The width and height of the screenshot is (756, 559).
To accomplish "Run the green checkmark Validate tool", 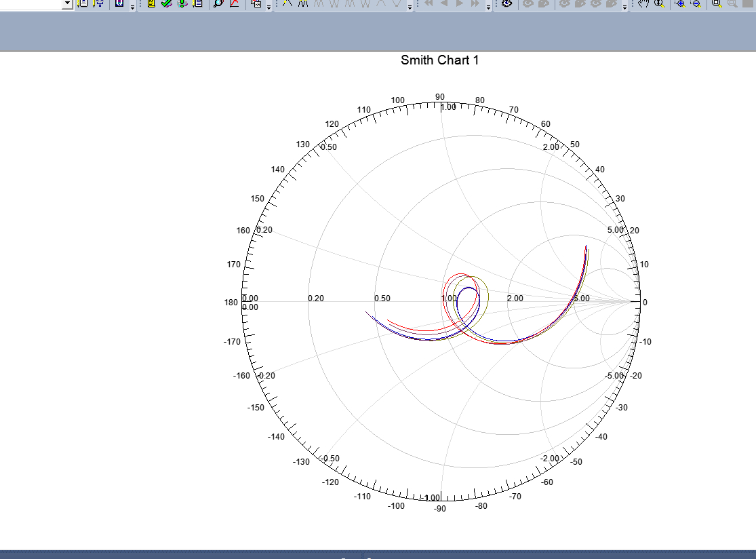I will tap(166, 3).
